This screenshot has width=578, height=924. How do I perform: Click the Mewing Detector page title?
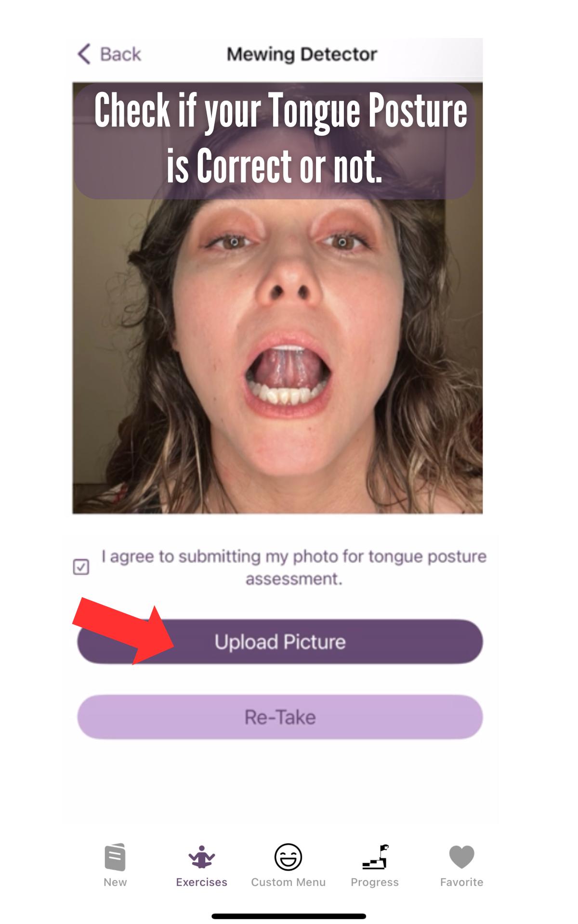(x=302, y=54)
